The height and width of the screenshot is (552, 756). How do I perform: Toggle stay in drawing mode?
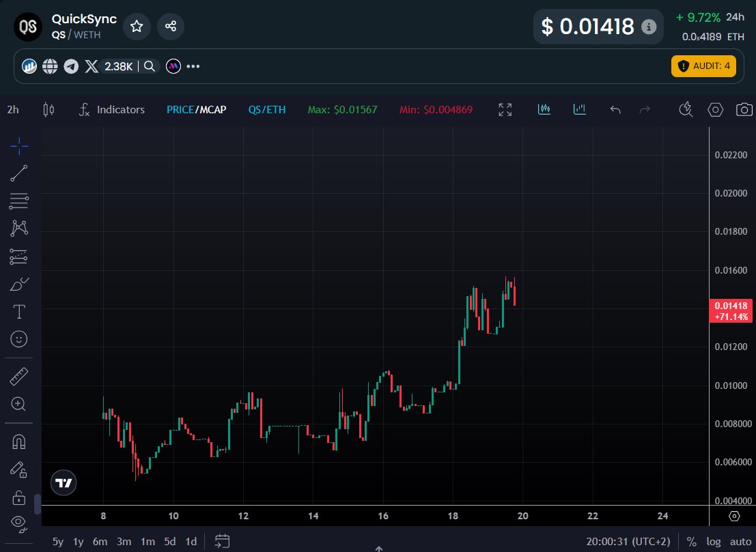click(19, 469)
